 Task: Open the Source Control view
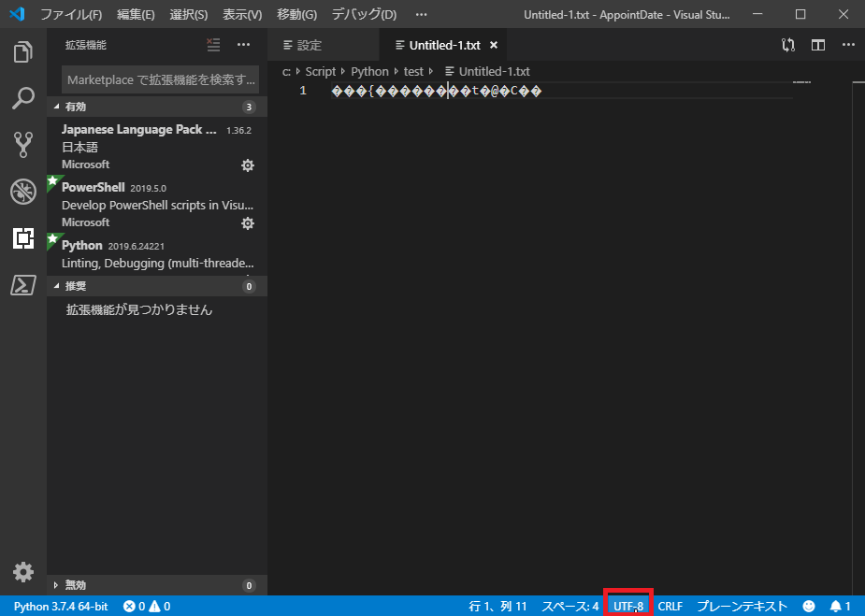coord(22,145)
